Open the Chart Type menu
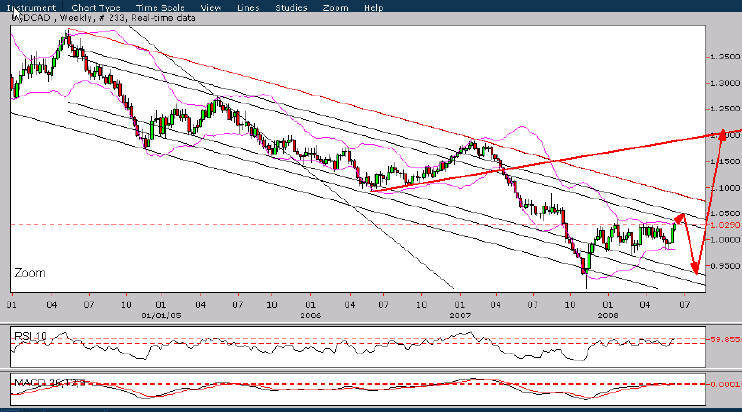 click(96, 8)
